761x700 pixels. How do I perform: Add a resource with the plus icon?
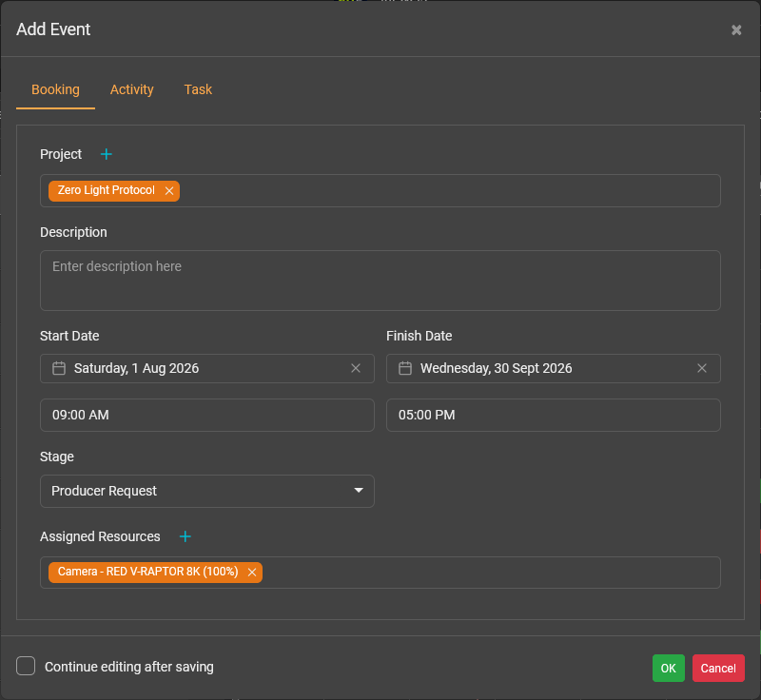(x=185, y=536)
